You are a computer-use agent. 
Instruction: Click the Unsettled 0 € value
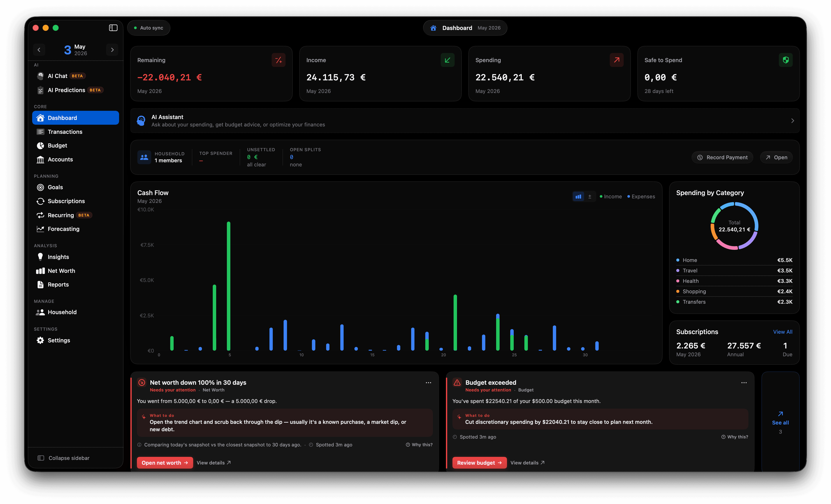tap(252, 157)
